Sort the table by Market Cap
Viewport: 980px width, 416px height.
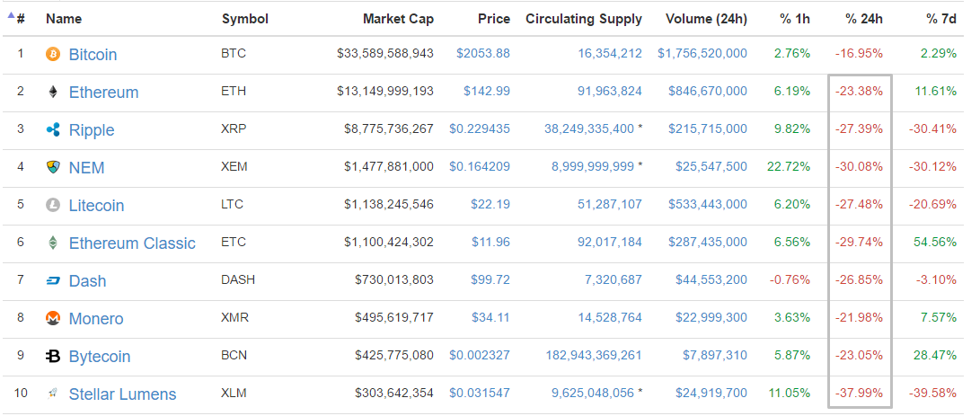(x=398, y=18)
